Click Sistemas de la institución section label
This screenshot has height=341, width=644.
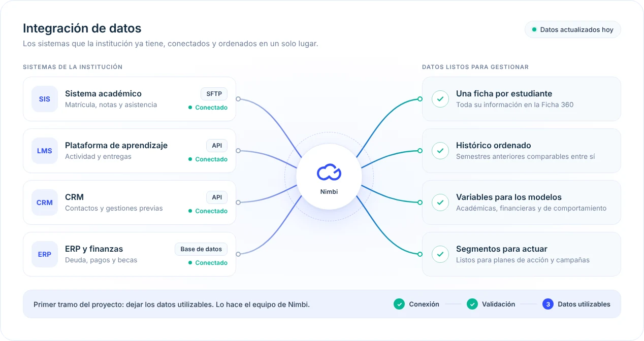click(73, 67)
